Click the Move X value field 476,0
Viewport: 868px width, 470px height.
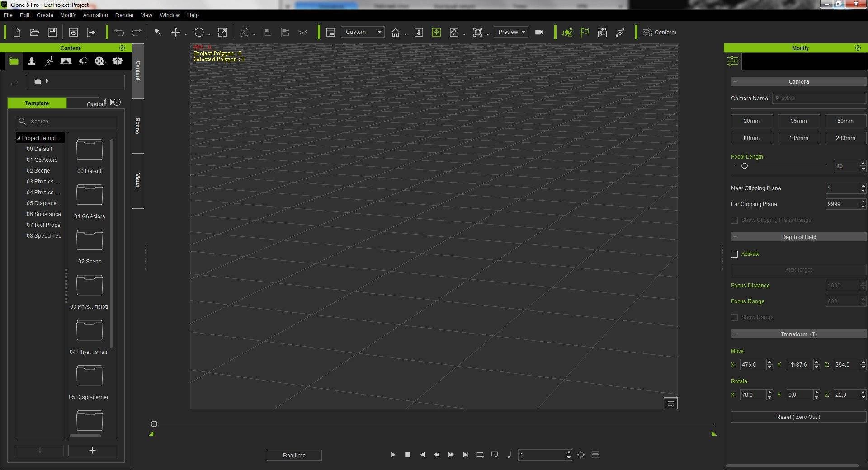[x=753, y=365]
